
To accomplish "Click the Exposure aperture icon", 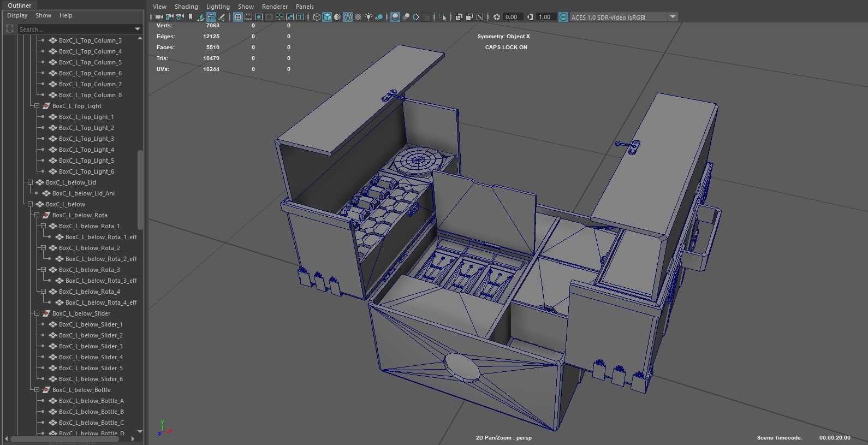I will (x=496, y=17).
